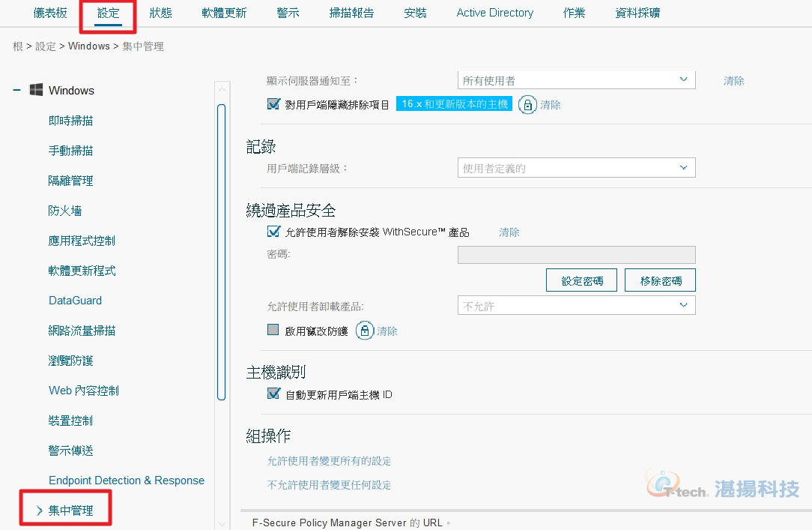Toggle 自動更新用戶端主機 ID checkbox
This screenshot has width=812, height=530.
pos(273,394)
